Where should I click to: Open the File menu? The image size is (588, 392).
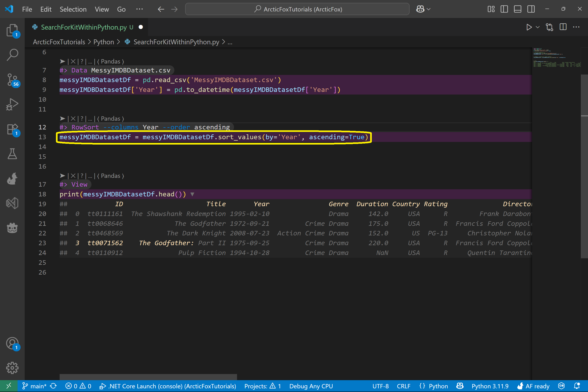pyautogui.click(x=27, y=9)
